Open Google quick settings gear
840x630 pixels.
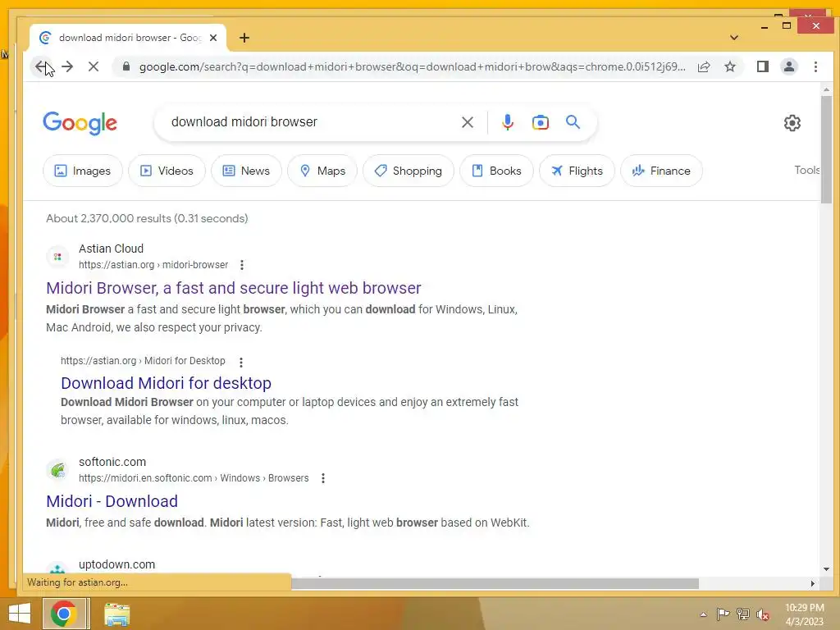(x=792, y=123)
